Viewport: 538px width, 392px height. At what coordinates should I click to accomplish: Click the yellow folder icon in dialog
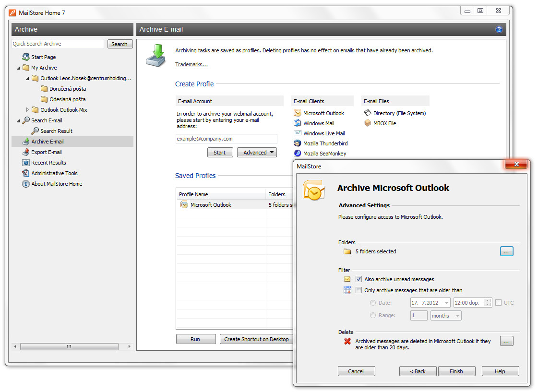click(347, 251)
